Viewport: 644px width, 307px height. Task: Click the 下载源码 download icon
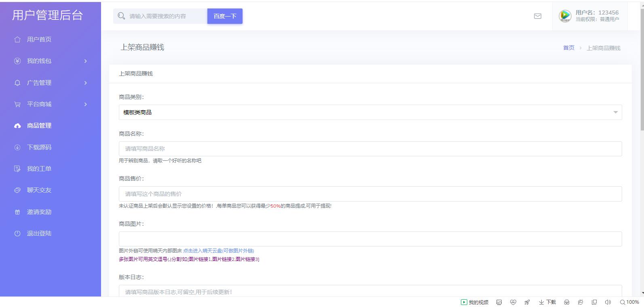[17, 147]
